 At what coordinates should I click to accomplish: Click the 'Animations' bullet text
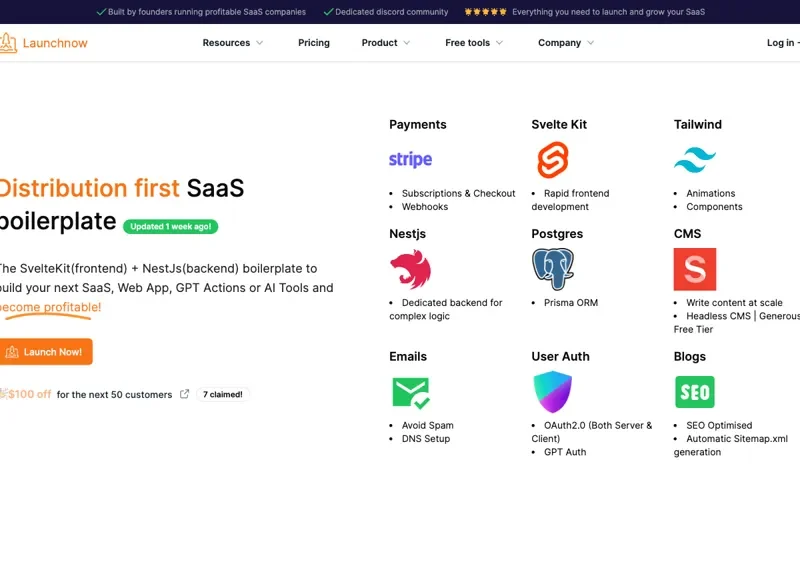(x=710, y=193)
